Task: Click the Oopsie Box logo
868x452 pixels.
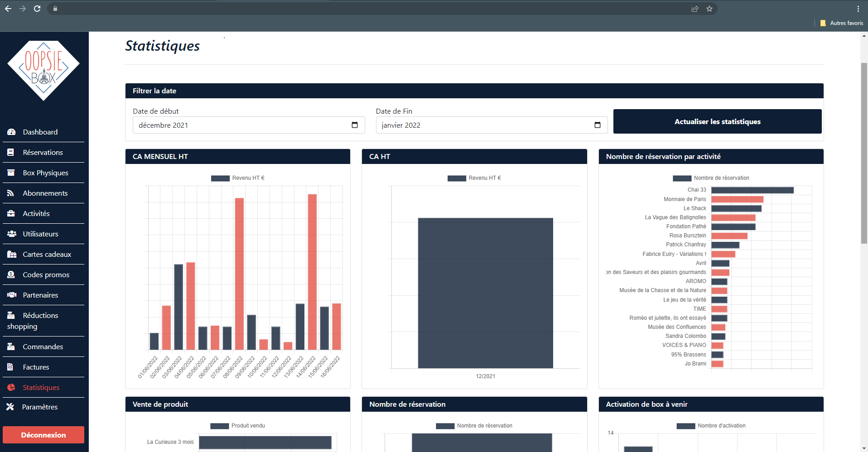Action: 43,70
